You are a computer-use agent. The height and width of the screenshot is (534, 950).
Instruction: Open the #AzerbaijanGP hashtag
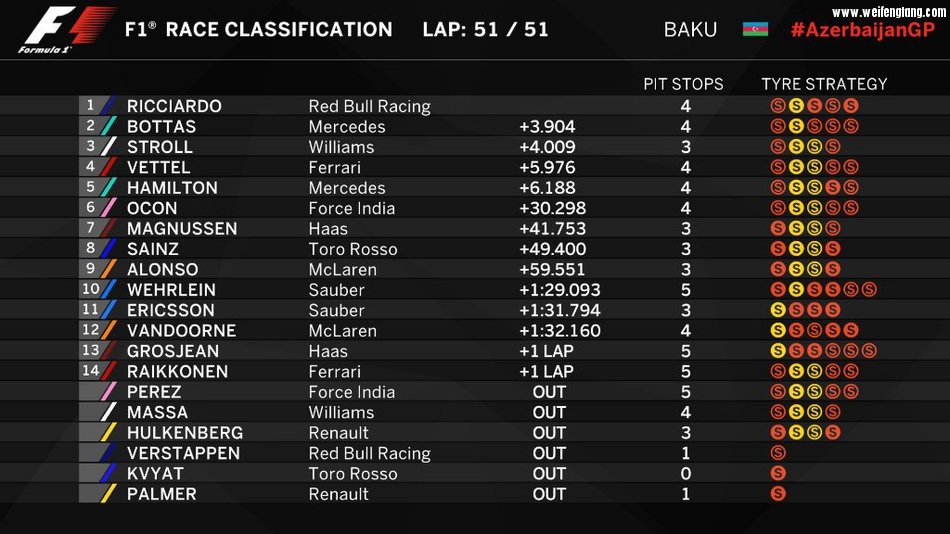pyautogui.click(x=862, y=29)
